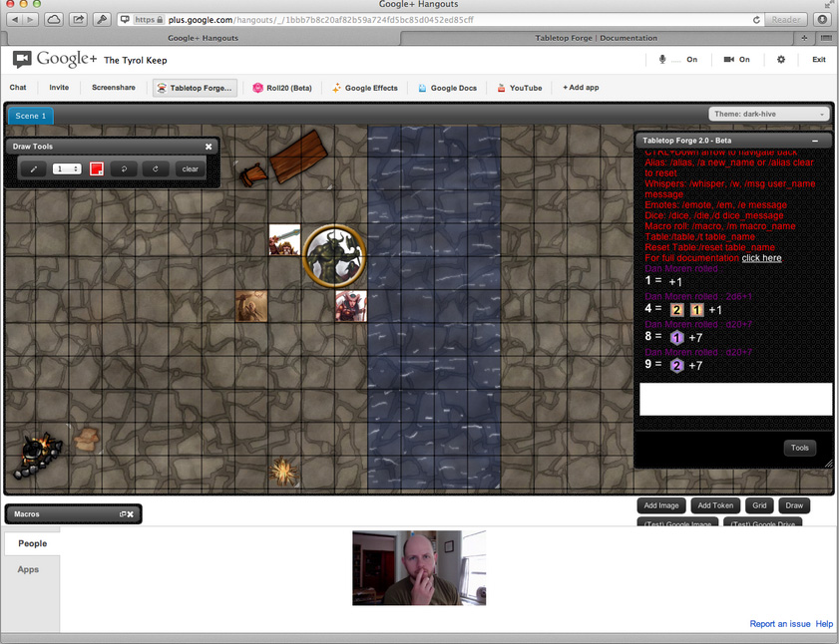Open the iCloud tabs button
839x644 pixels.
[54, 20]
